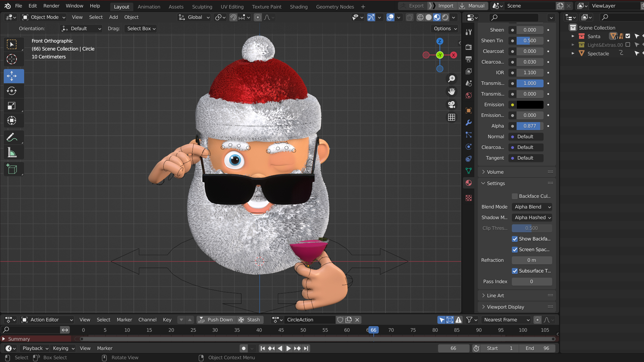Open the Blend Mode Alpha Blend dropdown
Screen dimensions: 644x362
coord(532,207)
